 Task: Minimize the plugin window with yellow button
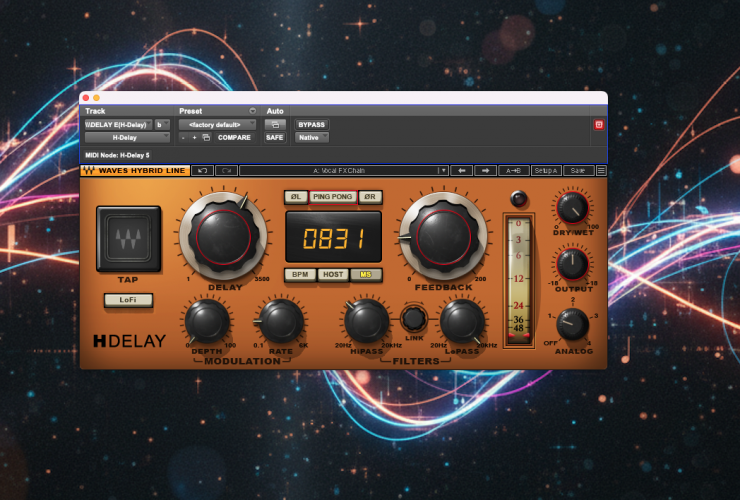tap(96, 98)
